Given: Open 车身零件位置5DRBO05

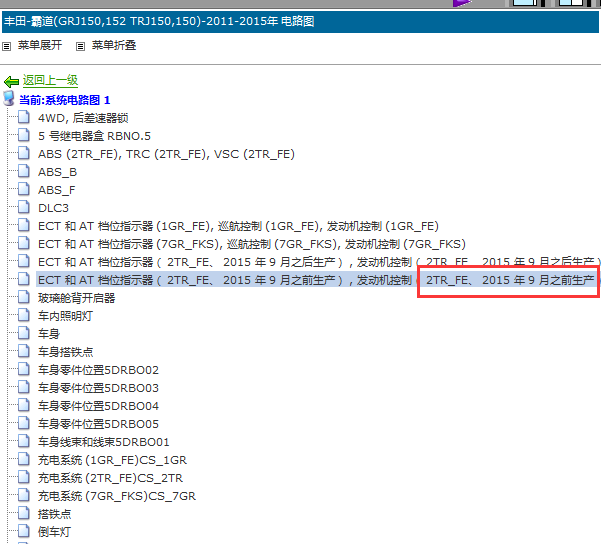Looking at the screenshot, I should pos(98,424).
